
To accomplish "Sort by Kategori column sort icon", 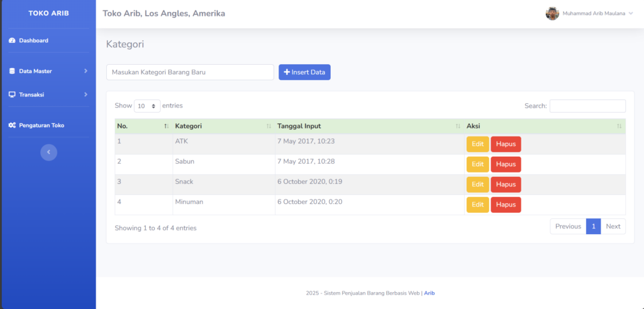I will click(x=269, y=126).
